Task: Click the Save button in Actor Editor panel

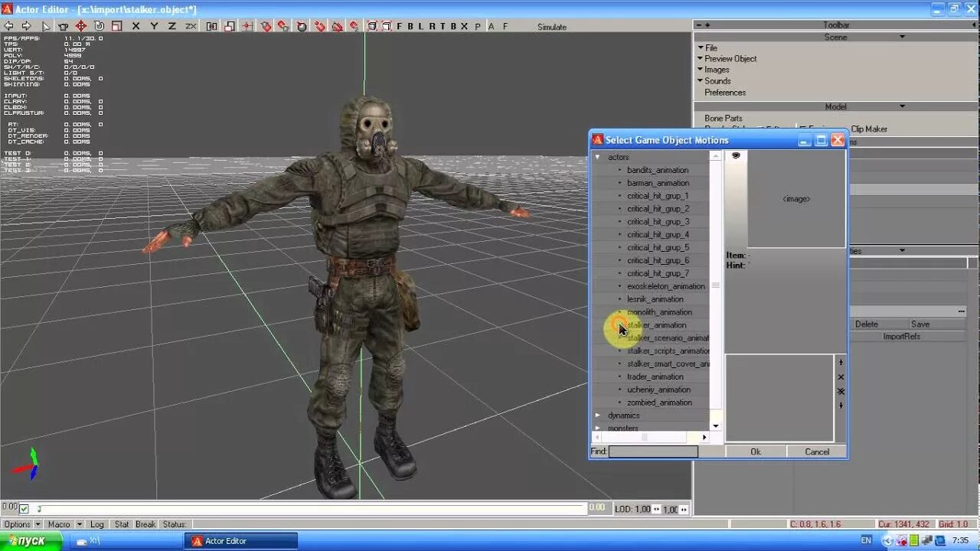Action: tap(920, 324)
